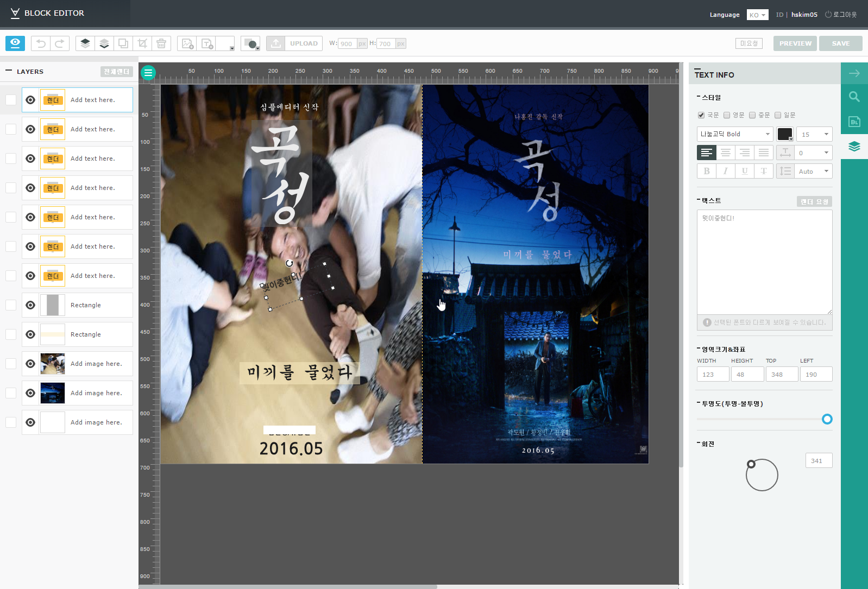Click the BL document sidebar icon
This screenshot has width=868, height=589.
(x=854, y=122)
